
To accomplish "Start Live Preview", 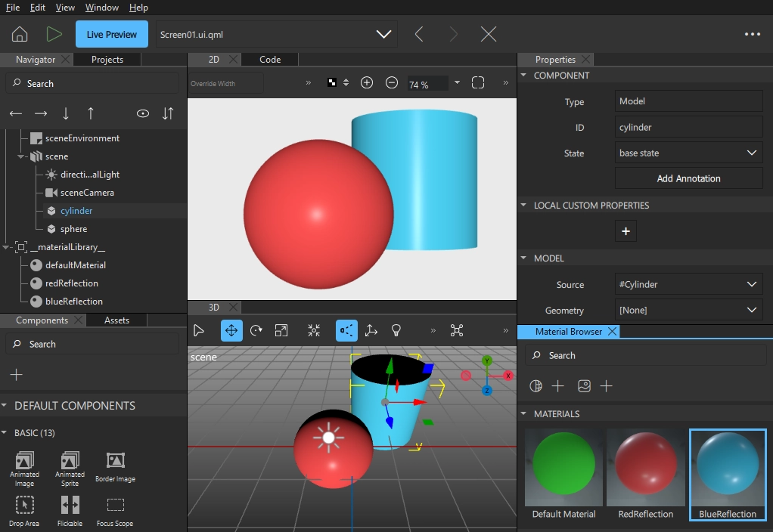I will (x=111, y=33).
